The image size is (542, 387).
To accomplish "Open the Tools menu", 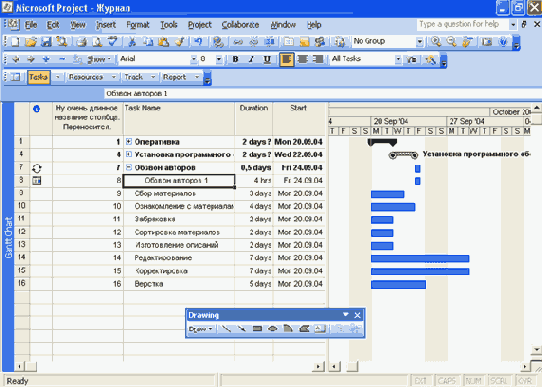I will [169, 25].
